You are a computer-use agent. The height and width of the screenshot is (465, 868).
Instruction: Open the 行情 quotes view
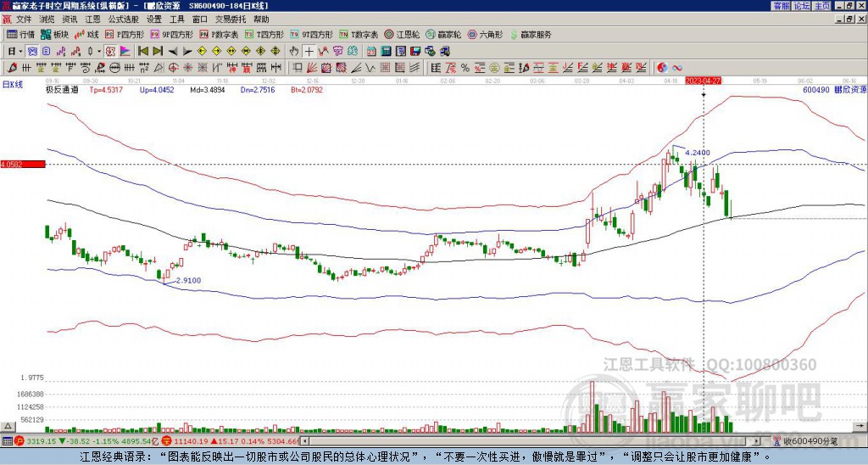point(20,34)
